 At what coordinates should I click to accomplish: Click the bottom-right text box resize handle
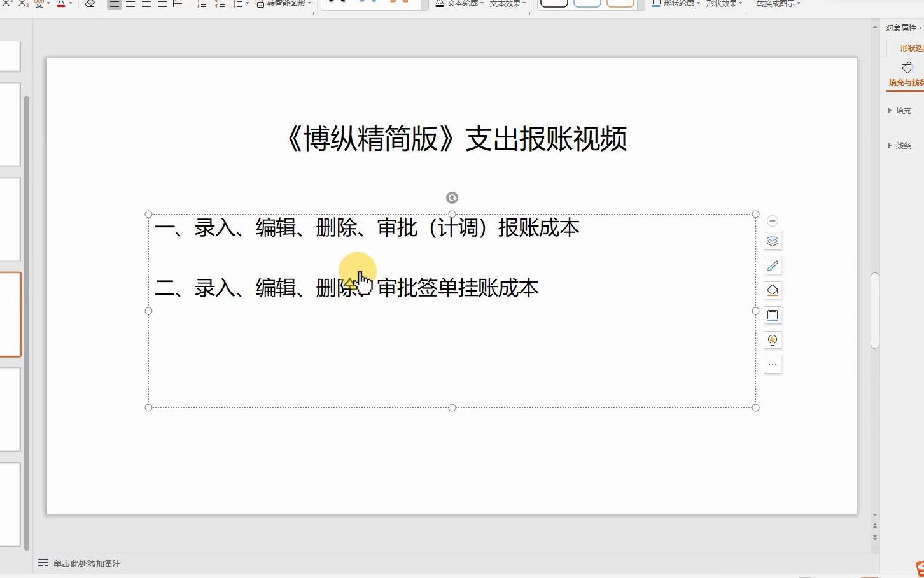coord(756,407)
